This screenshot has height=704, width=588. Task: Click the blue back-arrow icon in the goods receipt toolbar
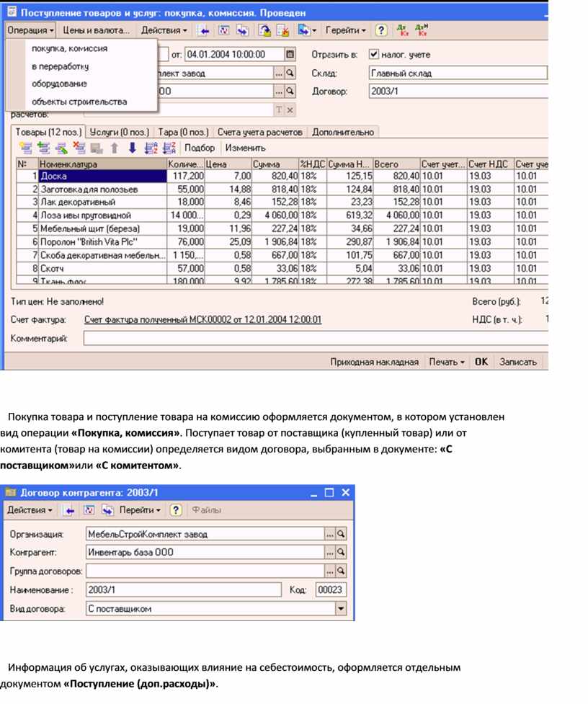(x=205, y=30)
